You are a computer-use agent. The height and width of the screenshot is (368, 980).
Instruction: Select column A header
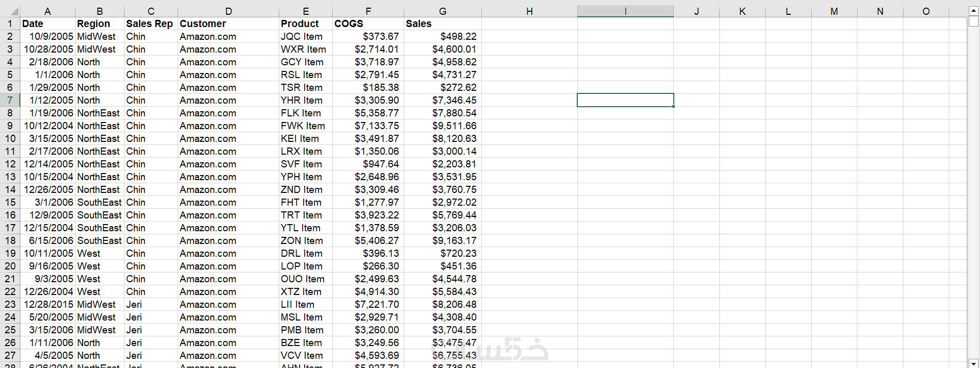click(x=47, y=11)
